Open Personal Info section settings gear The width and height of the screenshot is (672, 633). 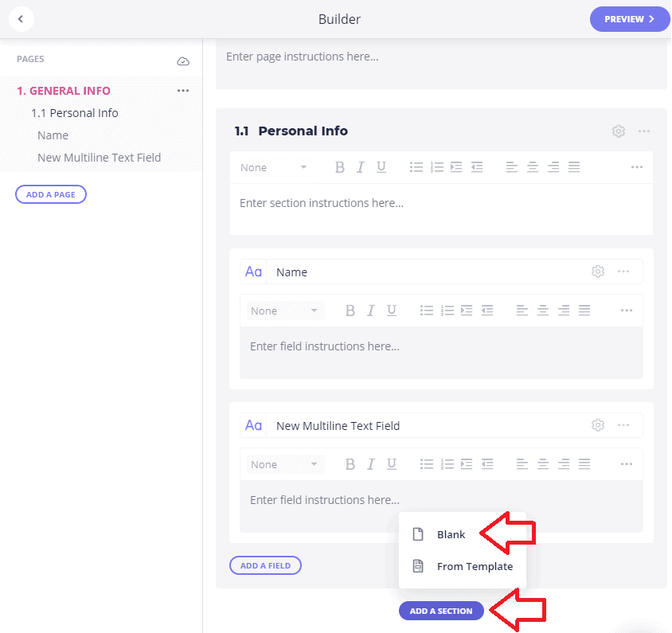pos(619,131)
